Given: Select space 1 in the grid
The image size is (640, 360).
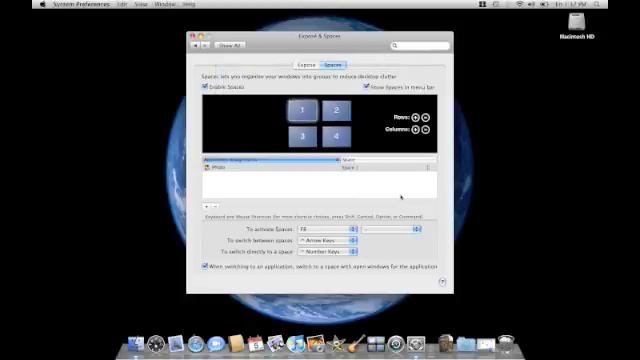Looking at the screenshot, I should [302, 110].
